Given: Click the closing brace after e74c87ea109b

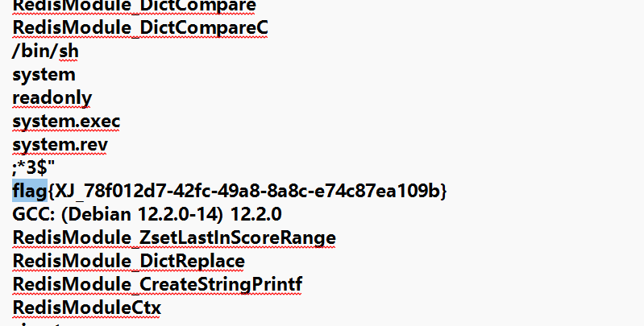Looking at the screenshot, I should (x=442, y=192).
